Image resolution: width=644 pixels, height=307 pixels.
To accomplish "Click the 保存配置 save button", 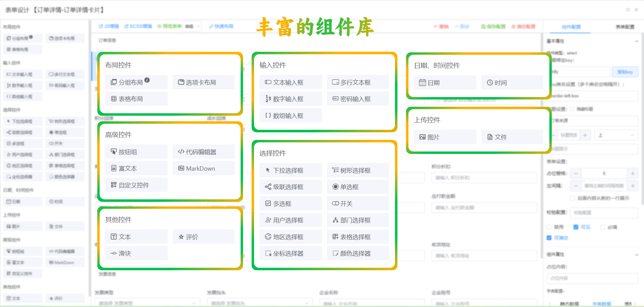I will [493, 26].
